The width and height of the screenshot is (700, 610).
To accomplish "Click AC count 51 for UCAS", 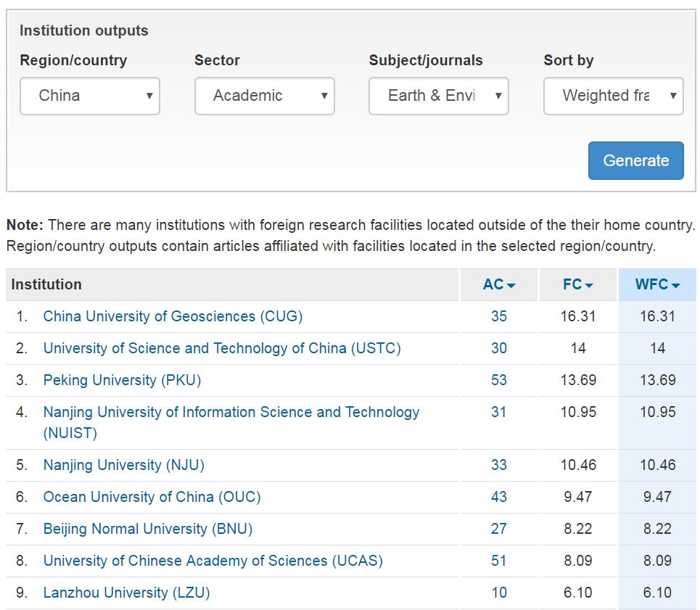I will (x=498, y=561).
